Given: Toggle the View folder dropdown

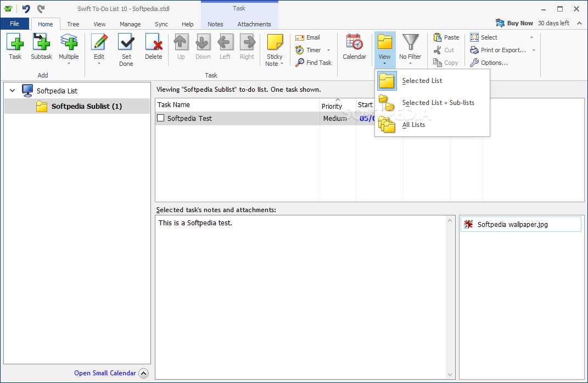Looking at the screenshot, I should pos(385,49).
